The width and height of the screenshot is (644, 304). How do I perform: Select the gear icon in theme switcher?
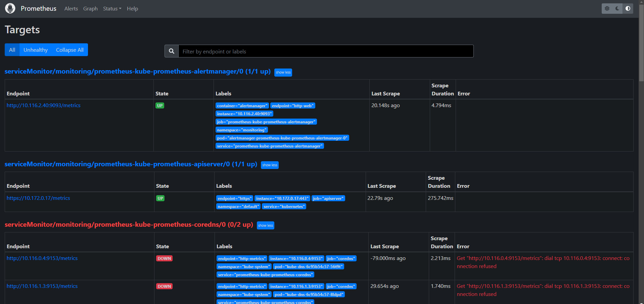(x=607, y=8)
